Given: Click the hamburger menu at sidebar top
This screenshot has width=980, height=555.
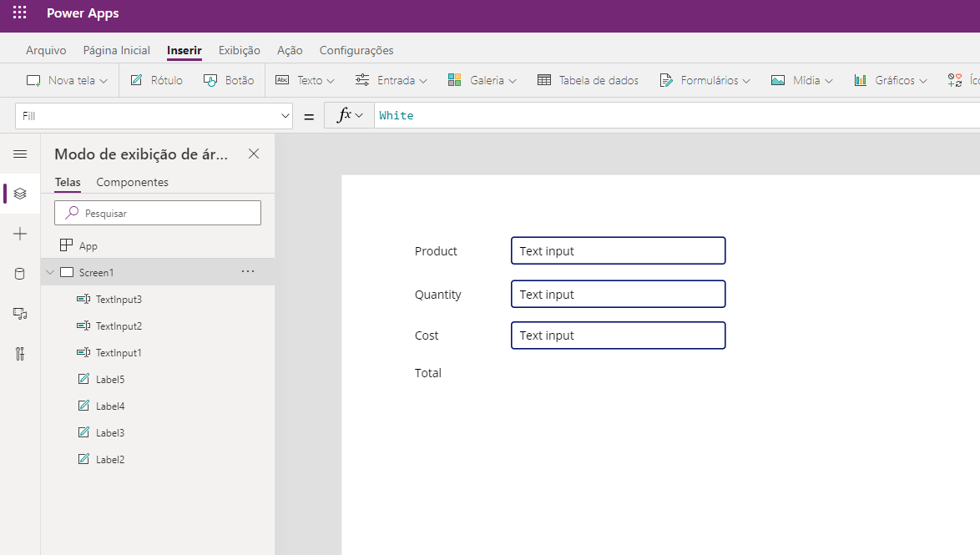Looking at the screenshot, I should (19, 154).
